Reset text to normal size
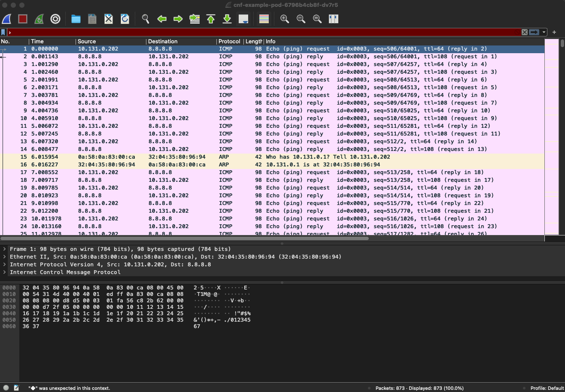The height and width of the screenshot is (392, 565). pyautogui.click(x=317, y=19)
